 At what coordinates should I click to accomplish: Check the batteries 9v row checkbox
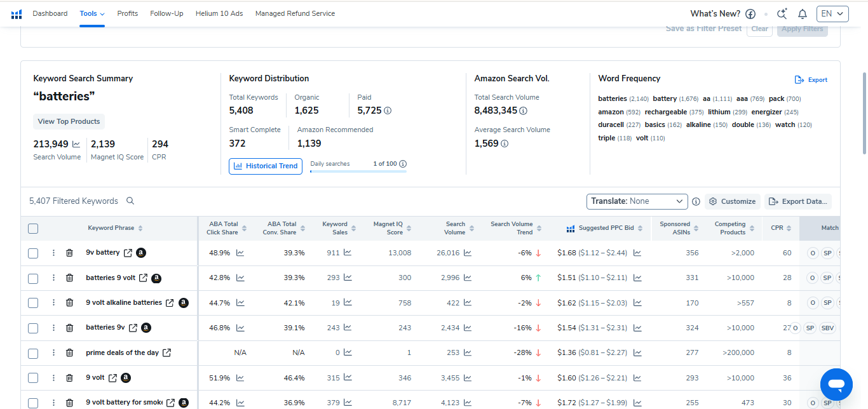(33, 328)
